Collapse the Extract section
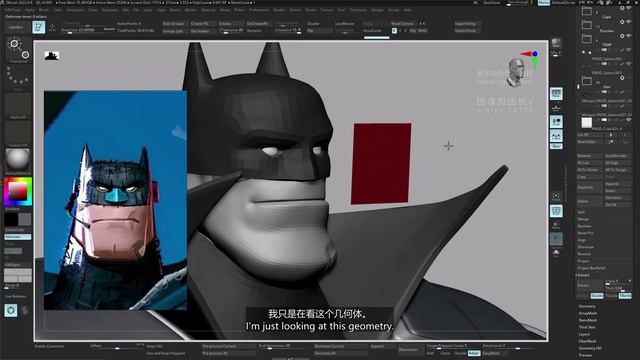This screenshot has width=640, height=360. [x=584, y=275]
